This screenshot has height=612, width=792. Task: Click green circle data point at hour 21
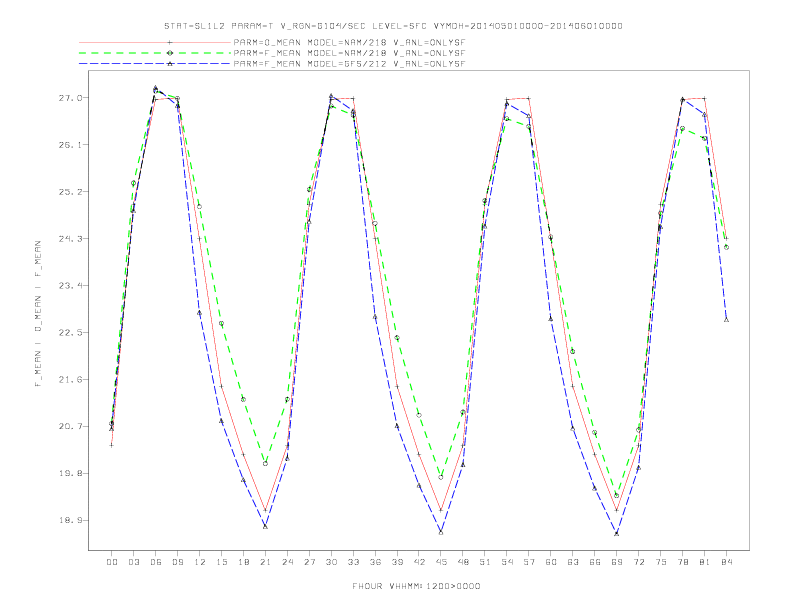pos(265,464)
